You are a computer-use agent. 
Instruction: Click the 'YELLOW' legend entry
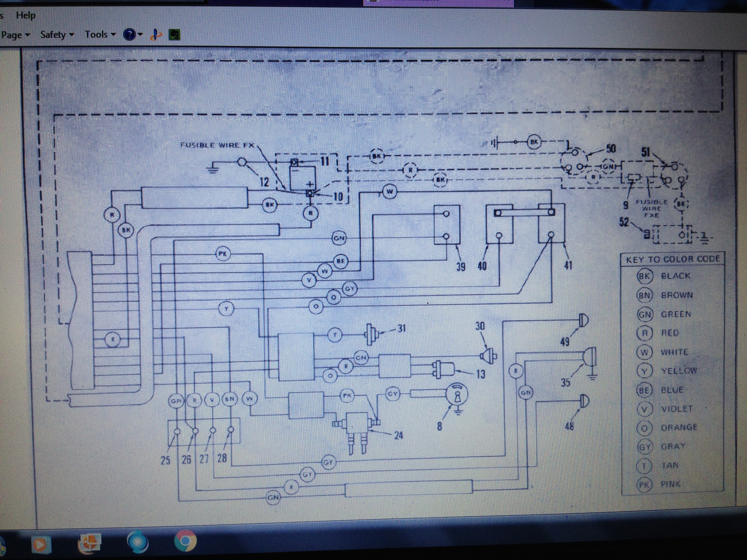pos(679,371)
